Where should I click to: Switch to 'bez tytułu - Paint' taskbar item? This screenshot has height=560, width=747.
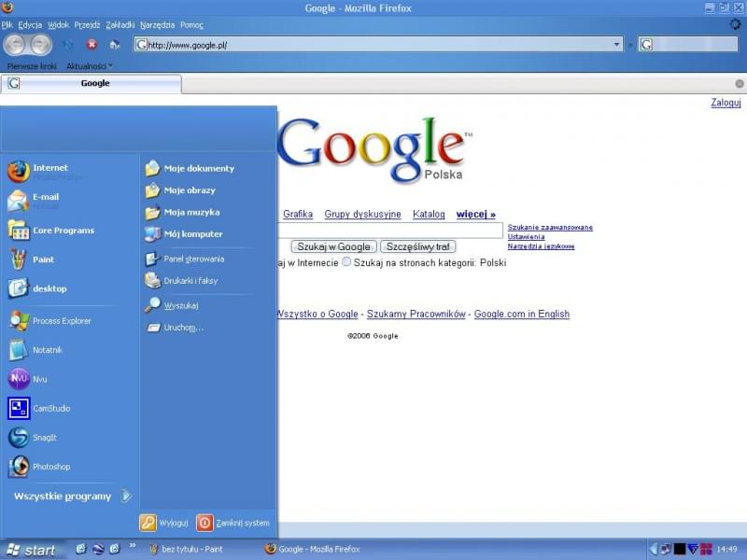click(x=187, y=549)
